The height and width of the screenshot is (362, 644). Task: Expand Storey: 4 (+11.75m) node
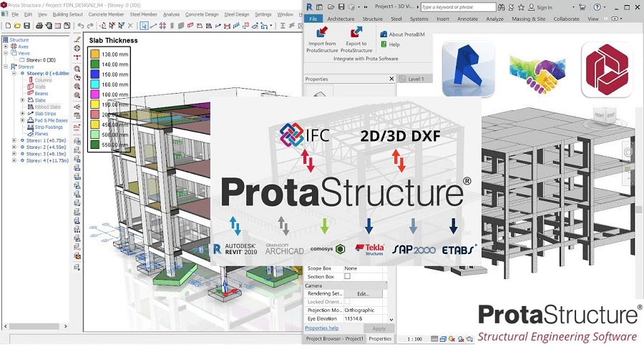[x=14, y=160]
